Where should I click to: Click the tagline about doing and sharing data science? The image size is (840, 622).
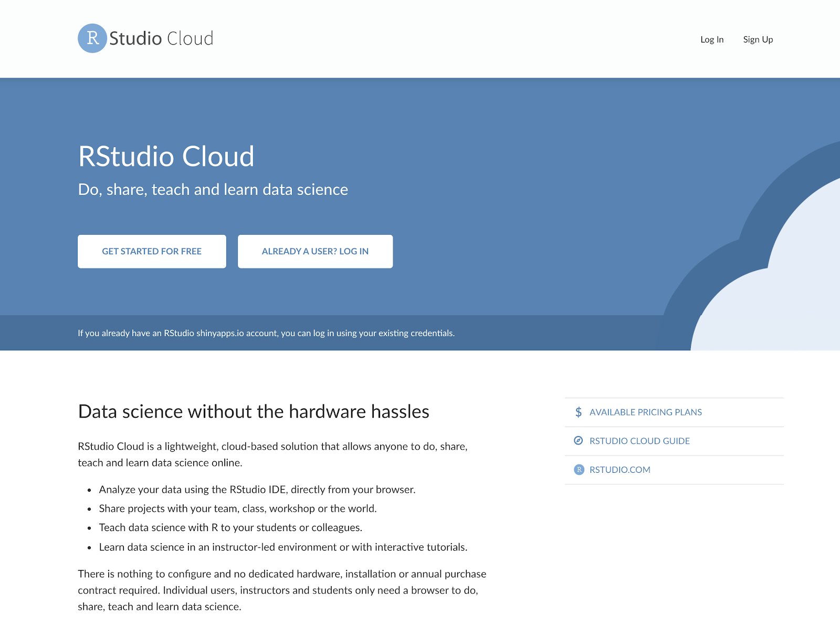pyautogui.click(x=213, y=190)
